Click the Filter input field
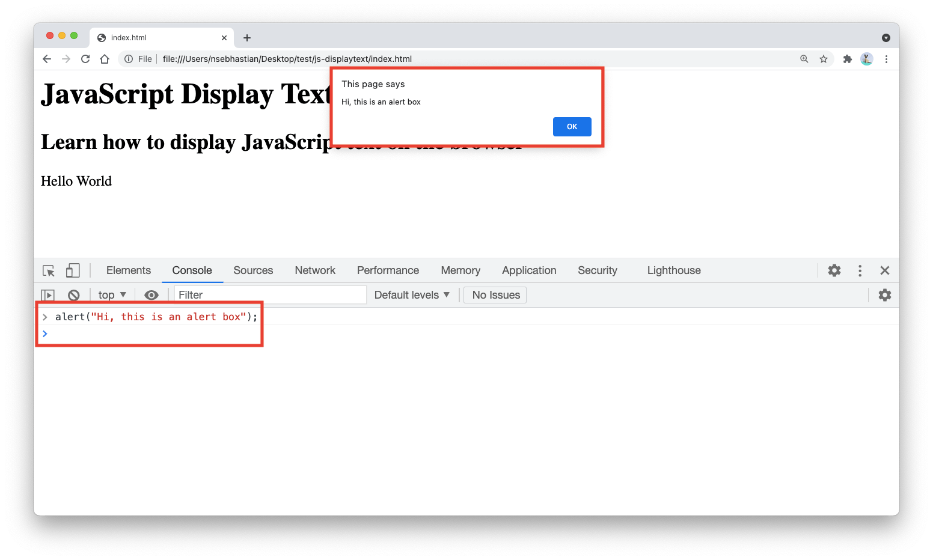The image size is (933, 560). pos(269,294)
